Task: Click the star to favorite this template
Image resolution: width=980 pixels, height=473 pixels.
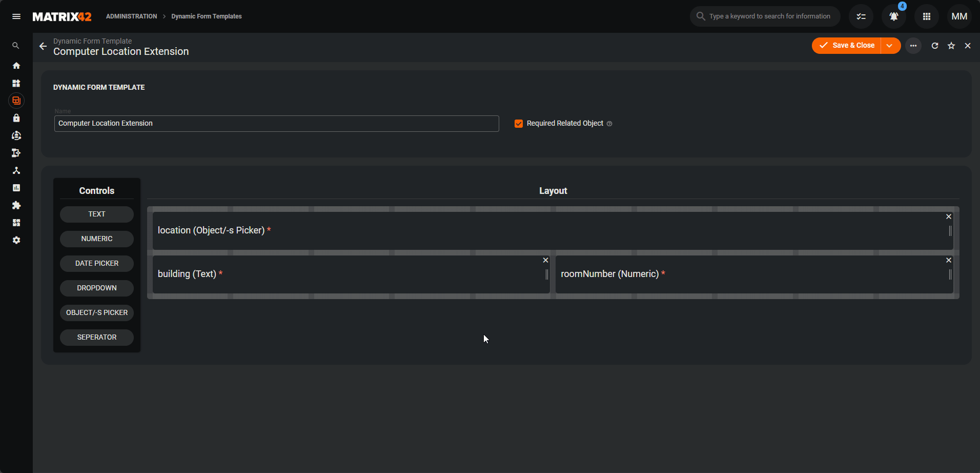Action: point(951,46)
